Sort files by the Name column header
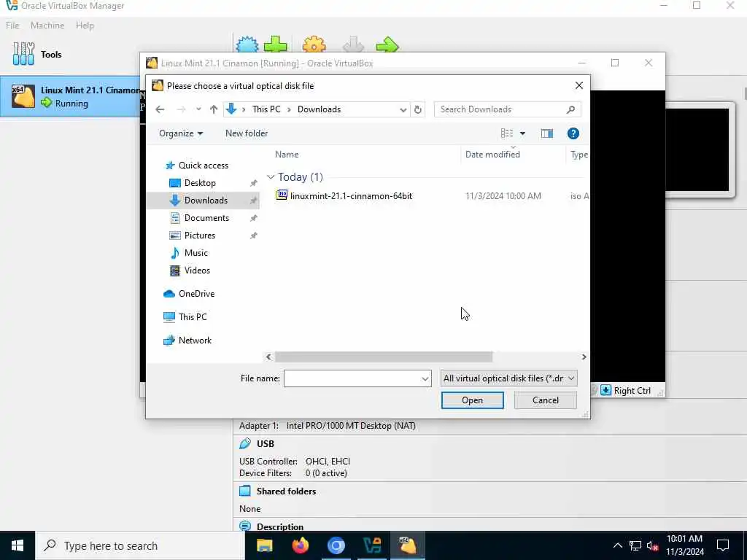 point(286,155)
